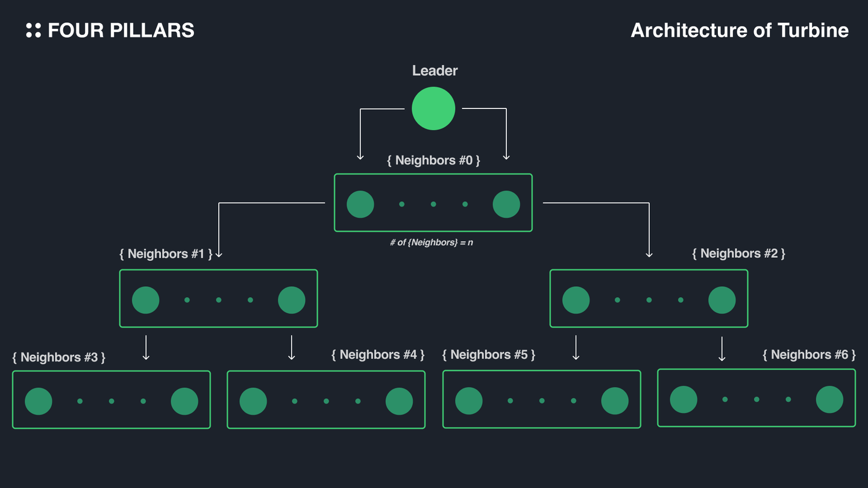Click the large green Leader node circle
Screen dimensions: 868x488
point(433,108)
